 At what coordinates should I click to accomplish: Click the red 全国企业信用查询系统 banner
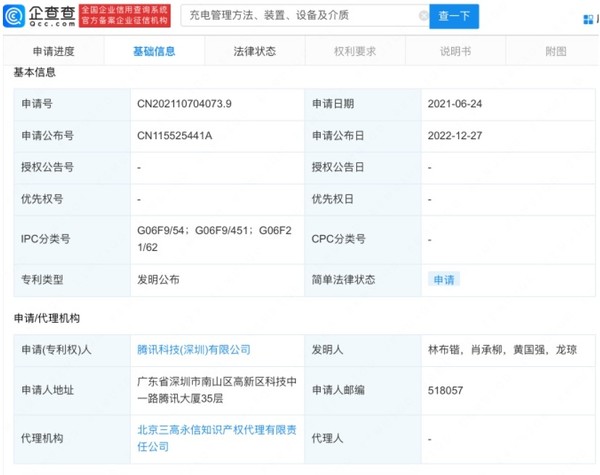[125, 16]
